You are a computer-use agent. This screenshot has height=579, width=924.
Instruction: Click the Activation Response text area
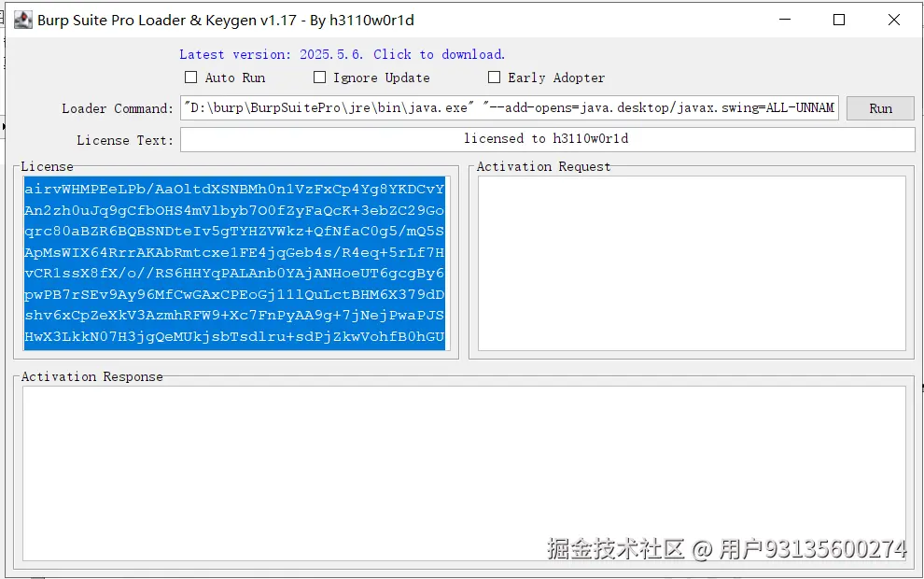point(465,473)
